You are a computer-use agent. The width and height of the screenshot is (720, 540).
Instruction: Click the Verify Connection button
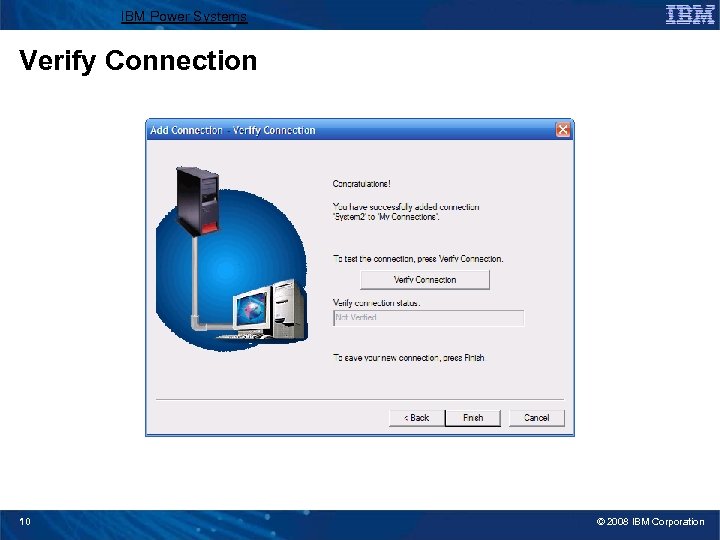[425, 280]
